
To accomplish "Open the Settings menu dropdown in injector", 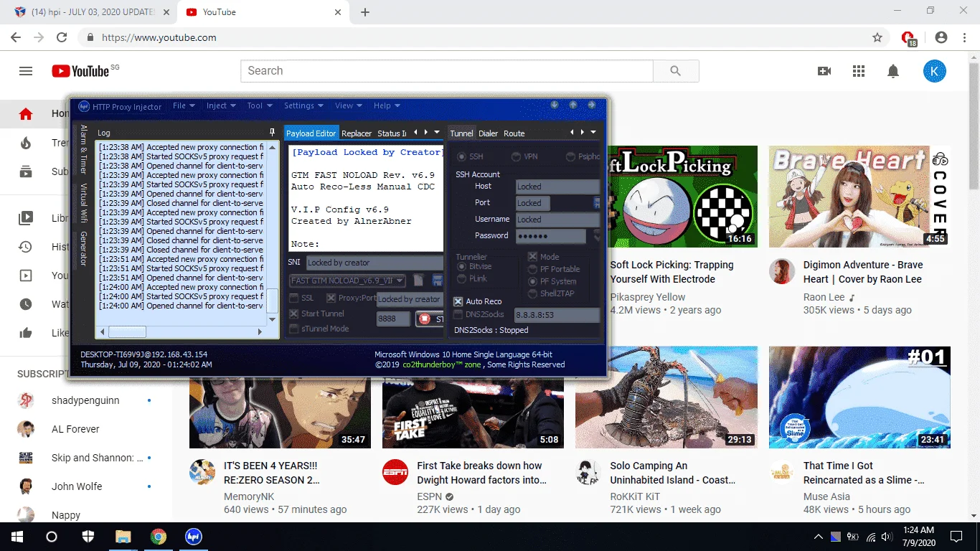I will tap(303, 105).
